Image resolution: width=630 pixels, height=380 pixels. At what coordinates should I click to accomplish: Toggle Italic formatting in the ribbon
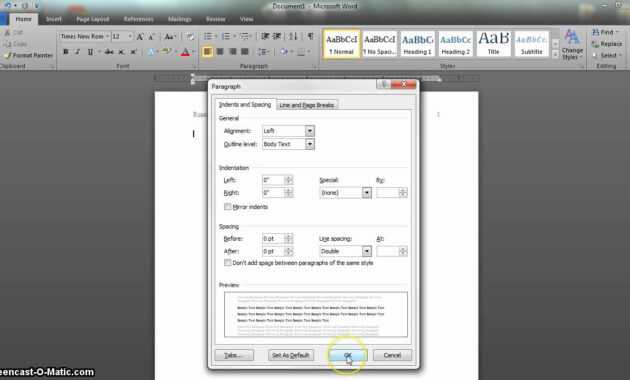coord(78,52)
